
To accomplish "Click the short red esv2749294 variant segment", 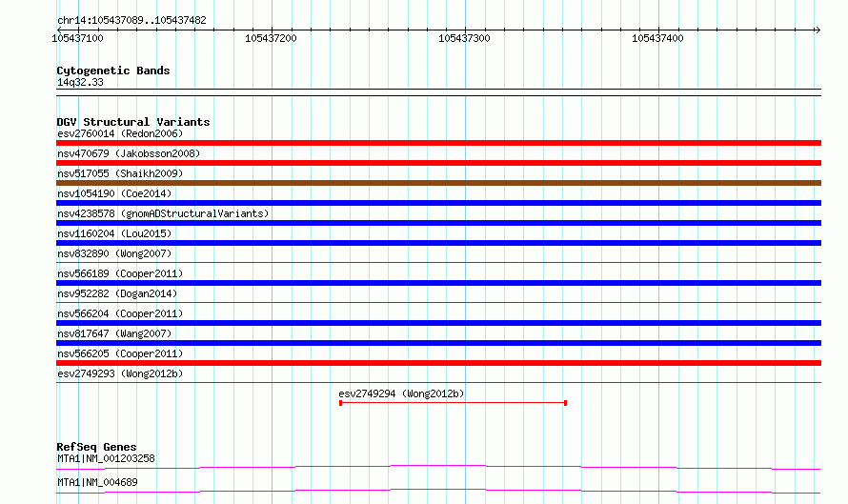I will (453, 403).
